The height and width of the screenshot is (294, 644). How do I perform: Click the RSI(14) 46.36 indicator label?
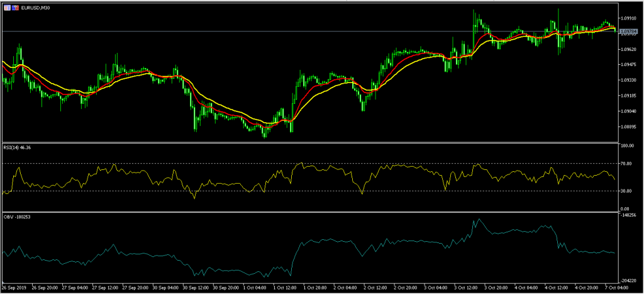tap(17, 147)
